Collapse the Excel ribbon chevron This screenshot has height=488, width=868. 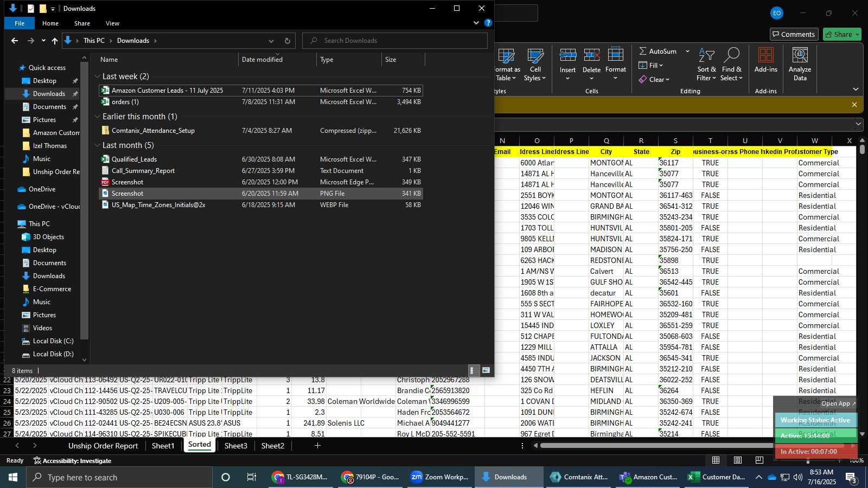click(x=856, y=89)
